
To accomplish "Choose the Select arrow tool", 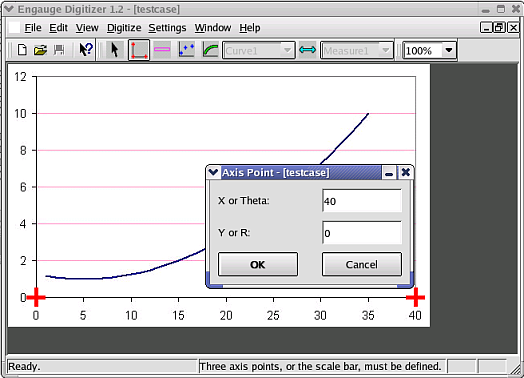I will pos(114,50).
